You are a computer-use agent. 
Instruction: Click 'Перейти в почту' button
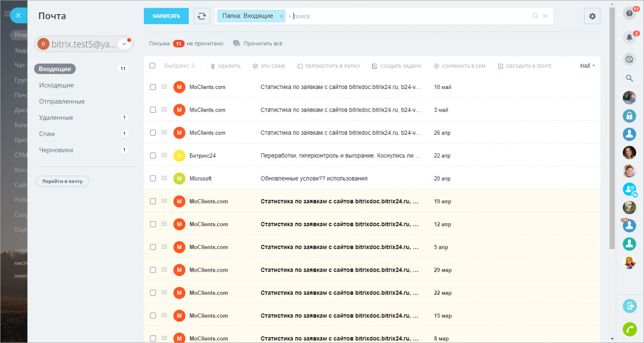tap(62, 181)
